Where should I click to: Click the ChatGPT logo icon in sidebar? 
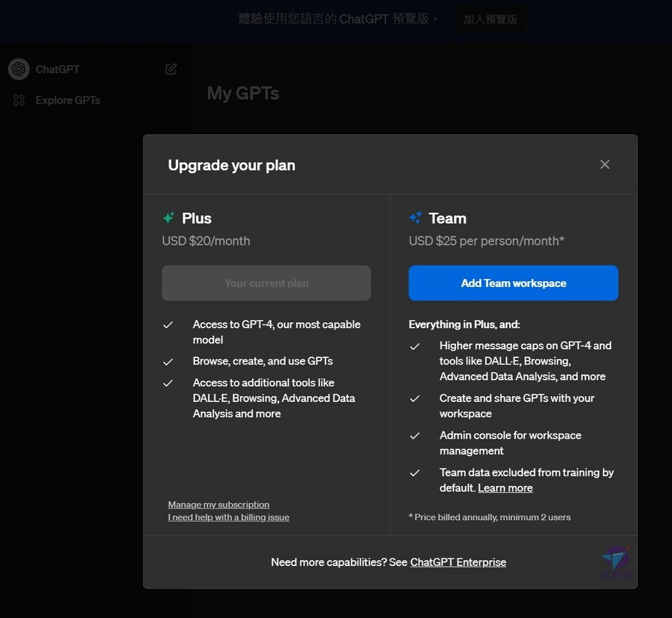[19, 69]
